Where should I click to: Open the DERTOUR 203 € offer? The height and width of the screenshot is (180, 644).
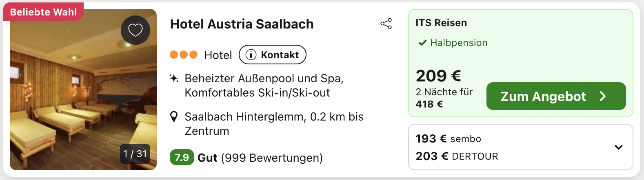click(457, 156)
